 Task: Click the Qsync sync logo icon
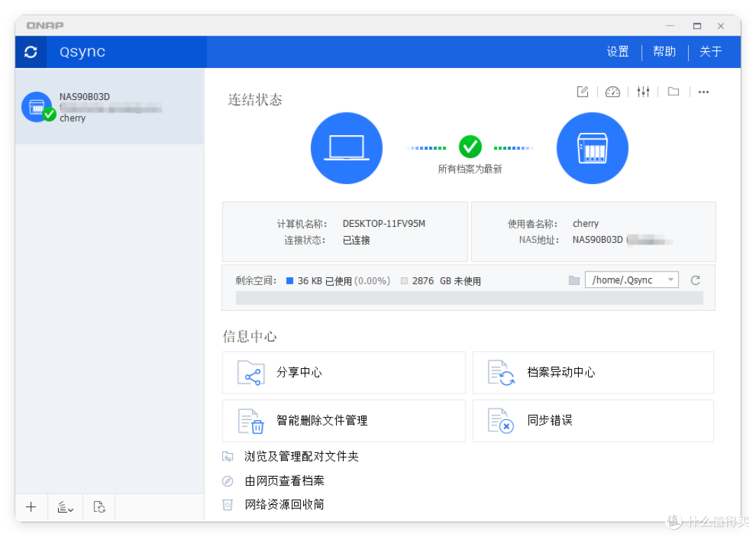pyautogui.click(x=31, y=52)
